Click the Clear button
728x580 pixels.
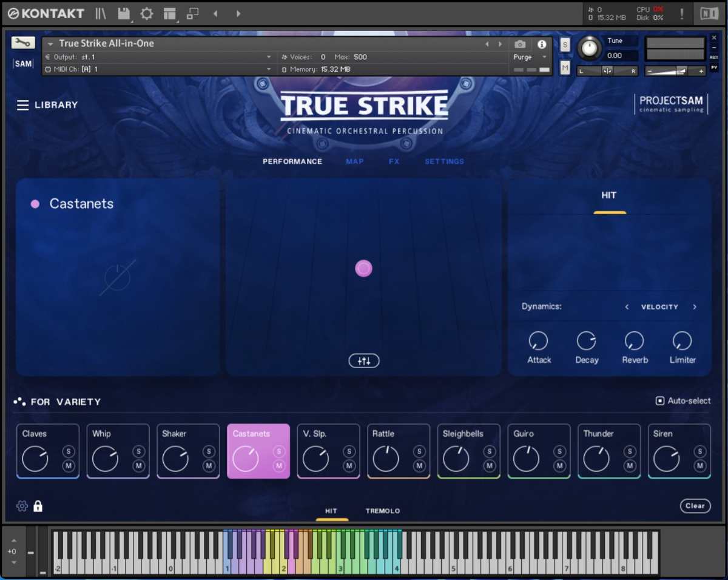pos(695,506)
